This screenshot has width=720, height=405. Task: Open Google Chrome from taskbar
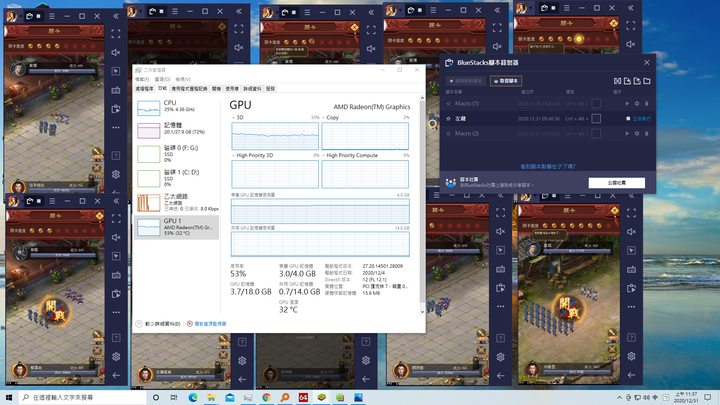(266, 397)
